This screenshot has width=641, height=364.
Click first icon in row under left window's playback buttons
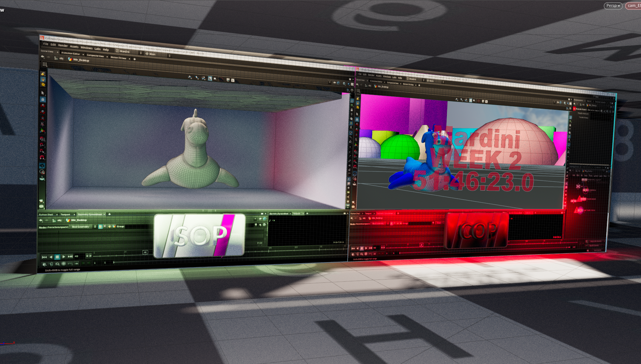(x=44, y=264)
